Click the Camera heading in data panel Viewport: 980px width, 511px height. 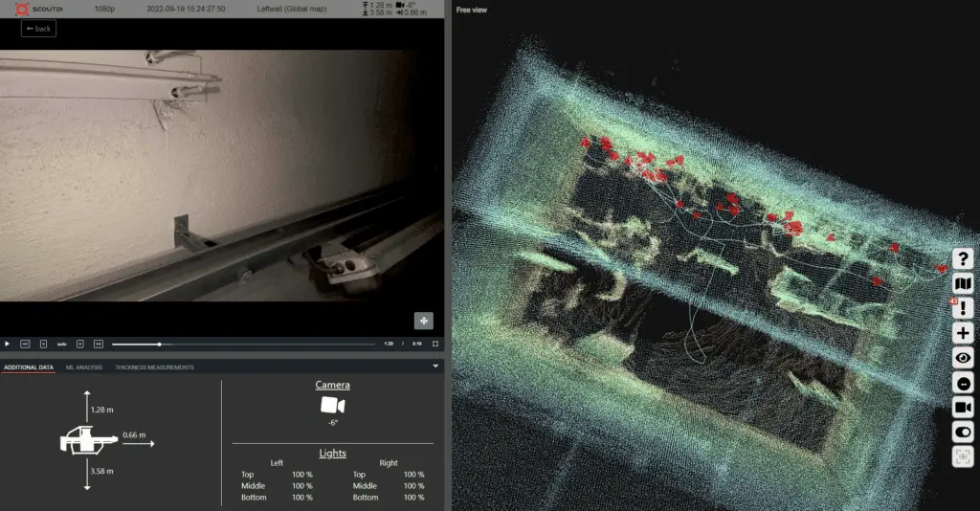[332, 385]
